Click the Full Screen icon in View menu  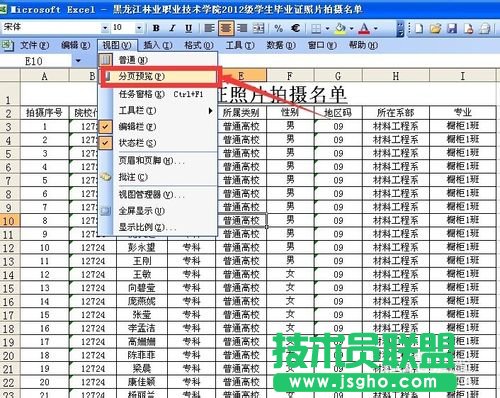[x=105, y=211]
